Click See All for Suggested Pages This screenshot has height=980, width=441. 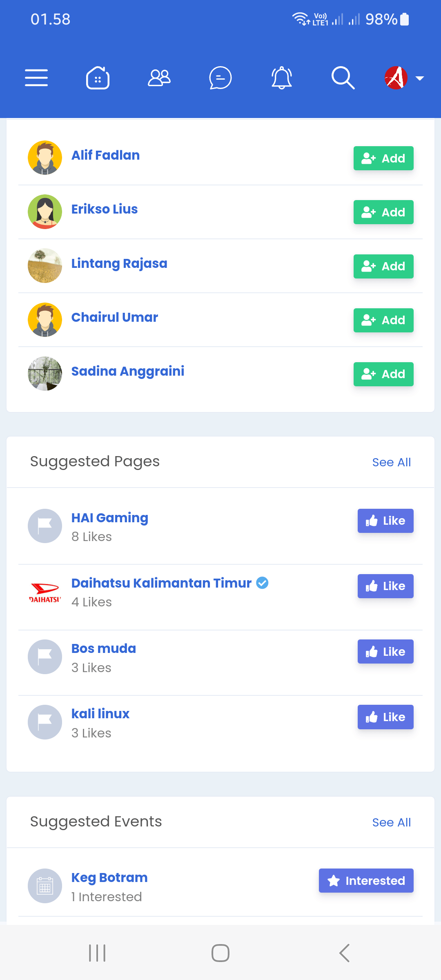391,462
